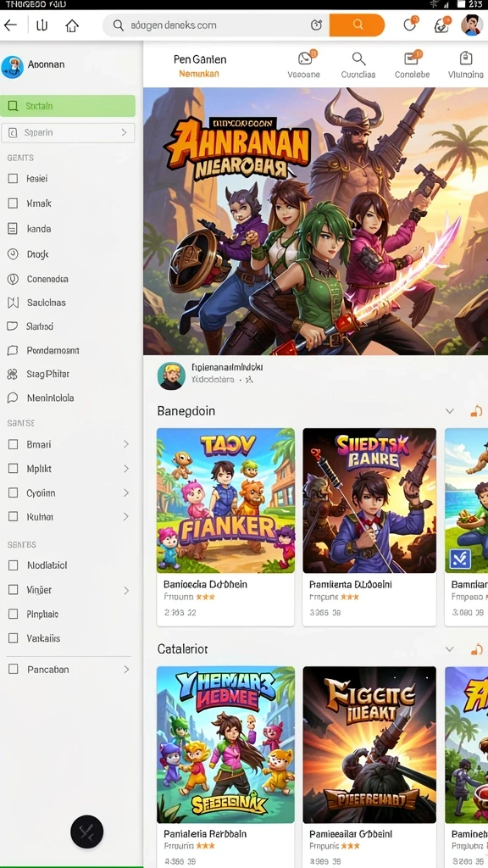Expand the Mplikt row chevron
Viewport: 488px width, 868px height.
126,468
